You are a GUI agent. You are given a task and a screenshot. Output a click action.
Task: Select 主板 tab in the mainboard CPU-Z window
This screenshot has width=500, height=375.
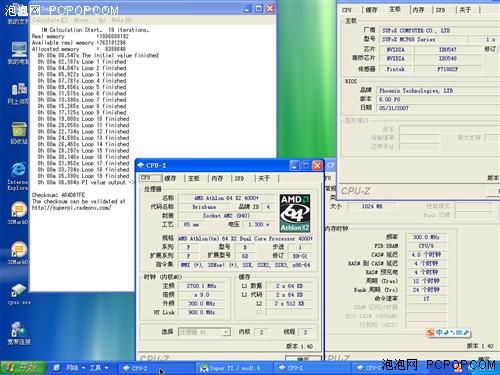coord(395,9)
